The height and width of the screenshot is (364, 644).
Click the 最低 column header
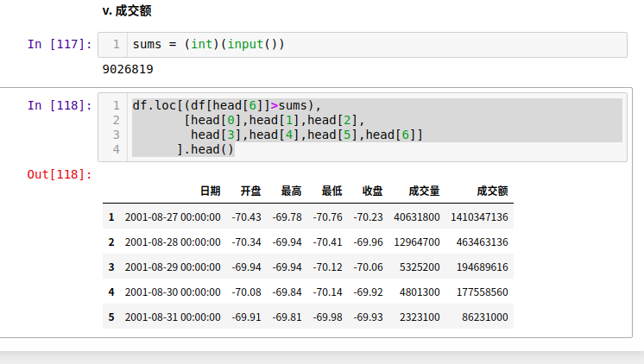point(331,191)
